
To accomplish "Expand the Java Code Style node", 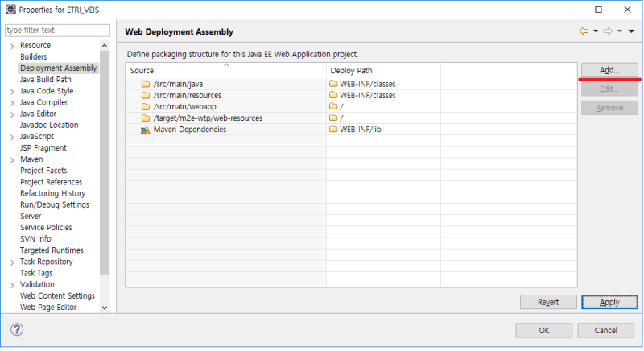I will [12, 92].
